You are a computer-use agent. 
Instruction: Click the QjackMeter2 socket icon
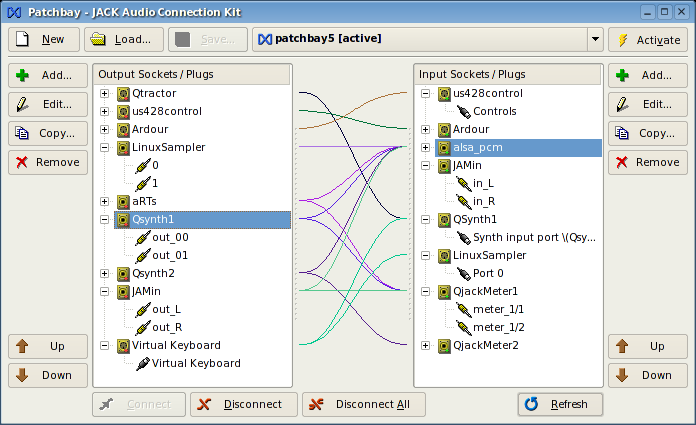coord(444,346)
